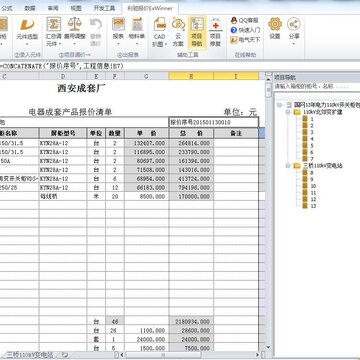Open the dropdown arrow under 费用调整
The width and height of the screenshot is (360, 360).
point(74,44)
